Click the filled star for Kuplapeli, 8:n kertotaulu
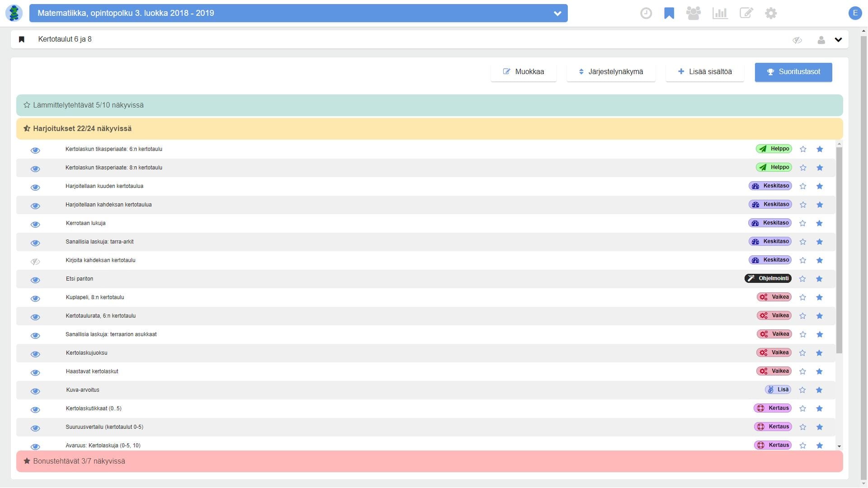This screenshot has width=868, height=488. (819, 297)
